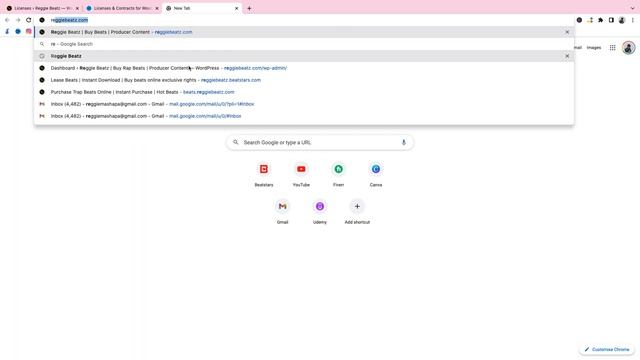
Task: Remove the 'Reggie Beatz' history suggestion
Action: [567, 56]
